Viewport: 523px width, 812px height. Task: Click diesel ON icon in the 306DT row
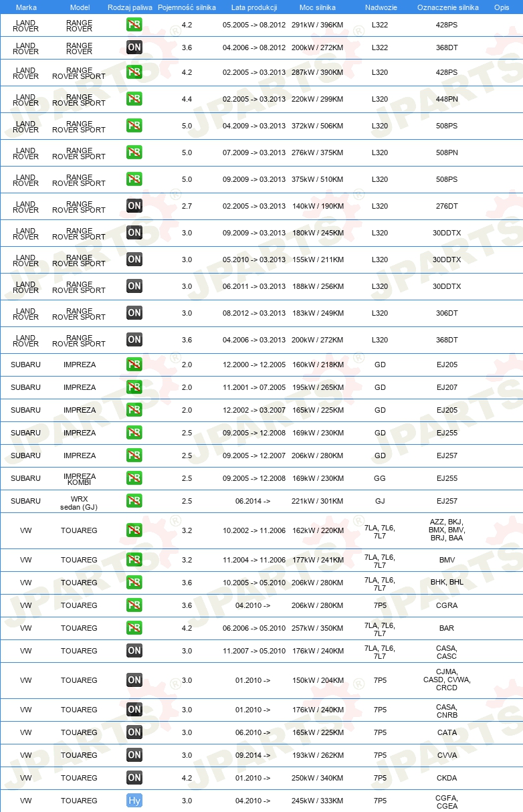[x=134, y=313]
